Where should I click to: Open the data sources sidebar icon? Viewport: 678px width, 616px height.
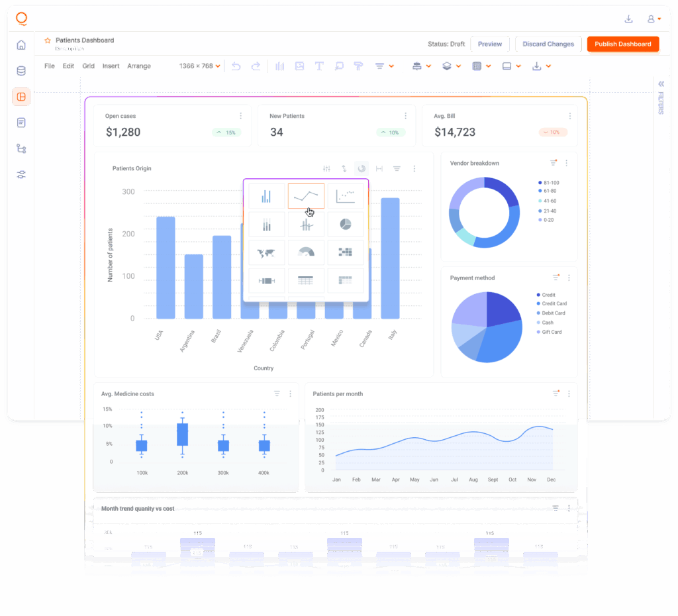[21, 71]
